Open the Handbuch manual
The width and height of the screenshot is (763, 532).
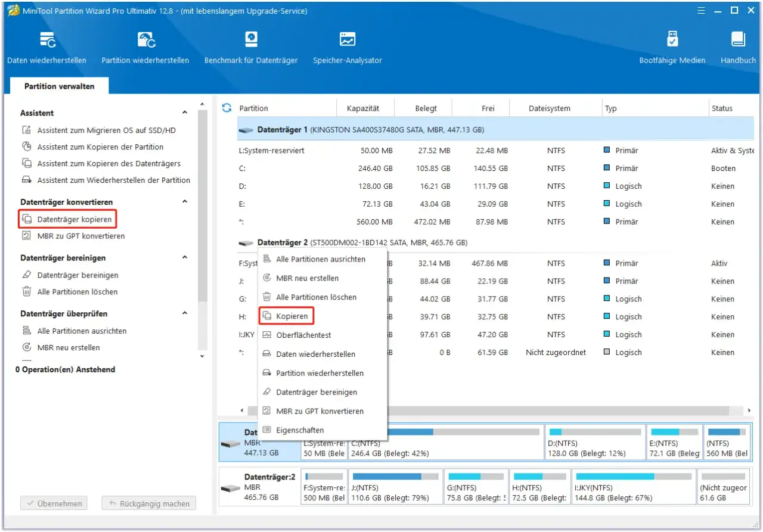tap(738, 48)
